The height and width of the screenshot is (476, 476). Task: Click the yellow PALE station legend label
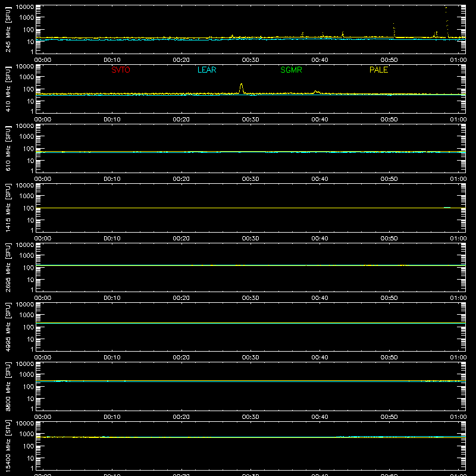tap(378, 70)
